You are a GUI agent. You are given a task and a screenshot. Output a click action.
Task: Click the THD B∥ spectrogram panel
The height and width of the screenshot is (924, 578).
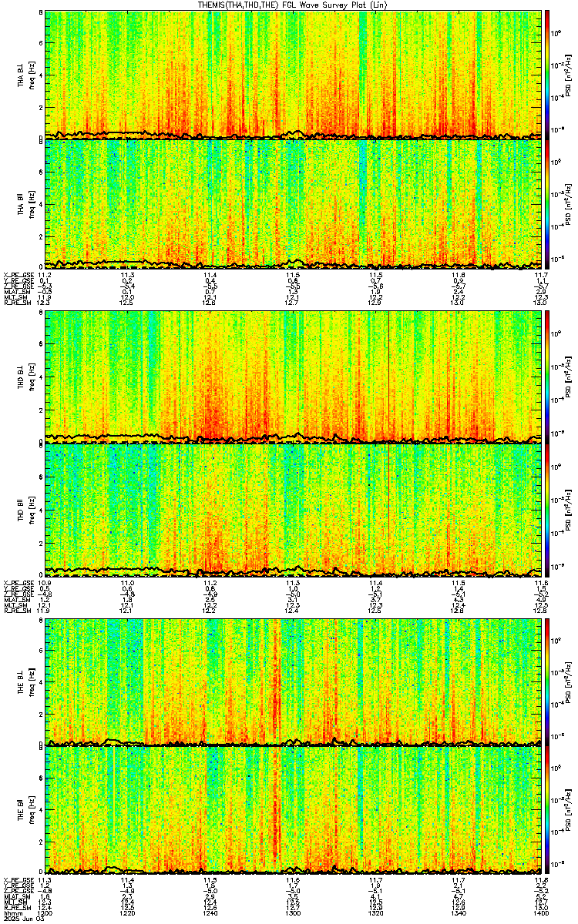[x=293, y=509]
